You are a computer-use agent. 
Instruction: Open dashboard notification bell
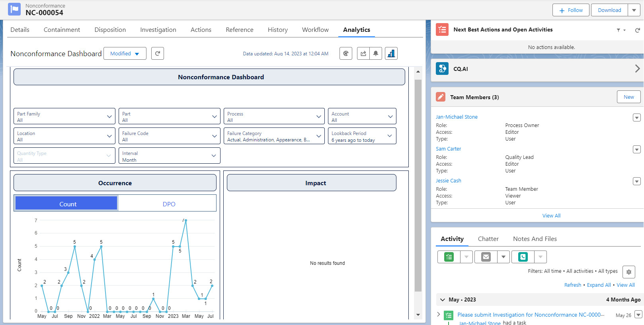(376, 53)
